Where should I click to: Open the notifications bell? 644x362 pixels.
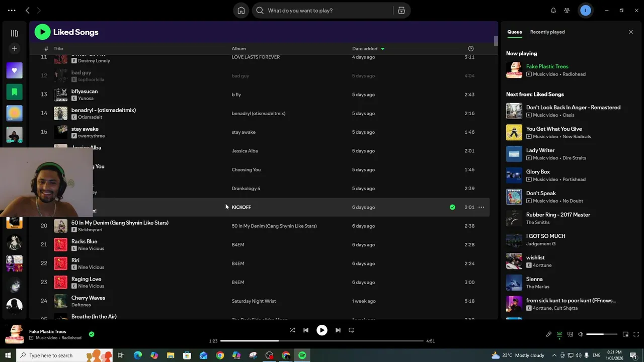[553, 10]
